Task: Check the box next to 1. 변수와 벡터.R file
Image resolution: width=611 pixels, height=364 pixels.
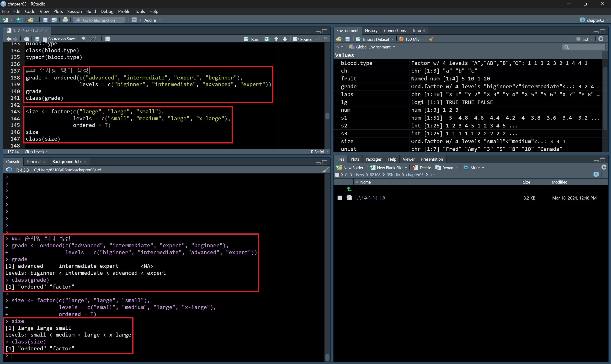Action: [x=340, y=198]
